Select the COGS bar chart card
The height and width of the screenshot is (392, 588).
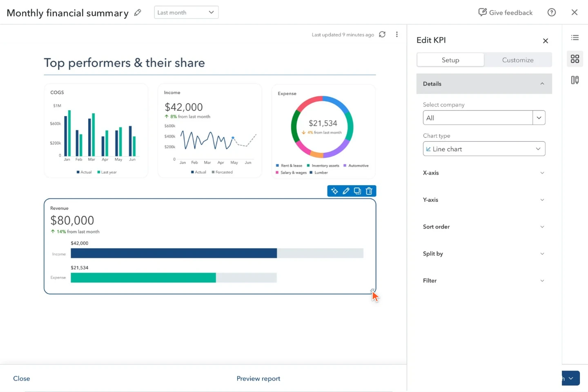pos(96,131)
